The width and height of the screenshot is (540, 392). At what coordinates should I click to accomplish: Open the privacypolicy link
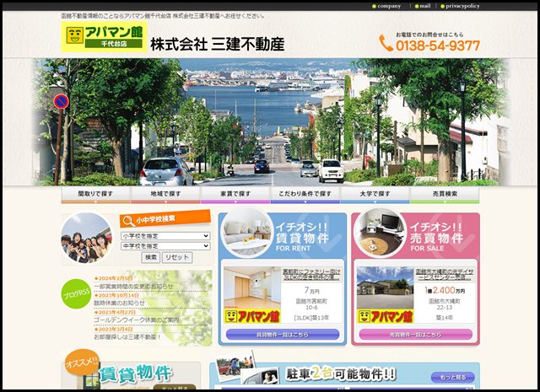coord(460,6)
